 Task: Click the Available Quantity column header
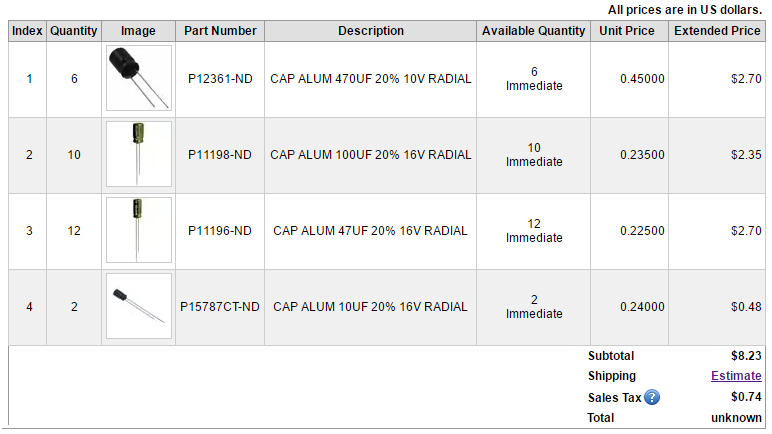click(533, 31)
